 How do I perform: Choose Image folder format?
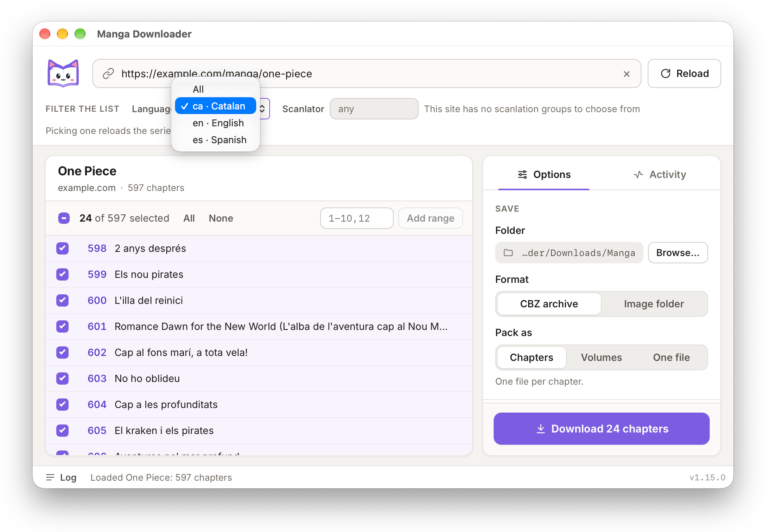(x=654, y=304)
